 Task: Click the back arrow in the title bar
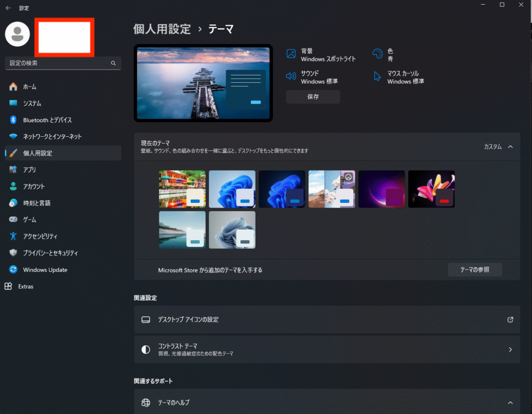(x=8, y=8)
